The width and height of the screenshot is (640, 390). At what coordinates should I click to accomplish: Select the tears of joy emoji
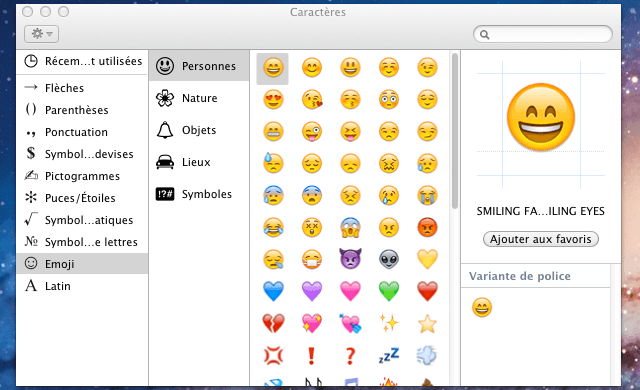click(x=273, y=227)
